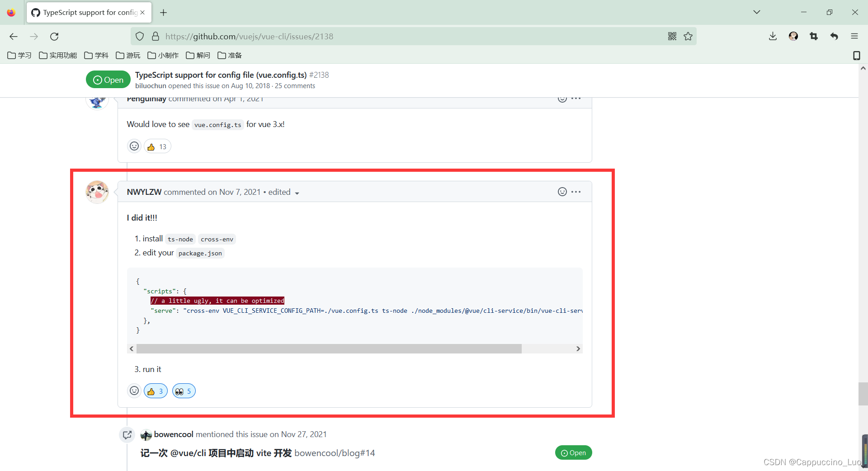Screen dimensions: 868x471
Task: View site lock security info
Action: (x=156, y=37)
